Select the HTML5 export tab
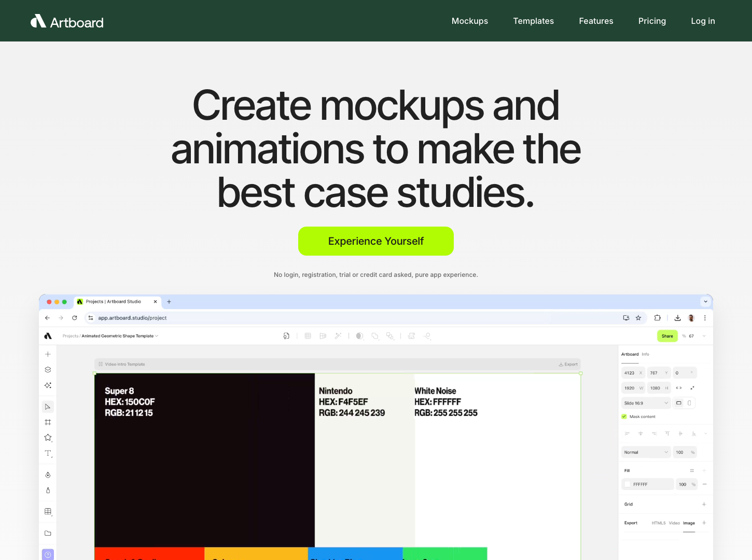Screen dimensions: 752x560 659,523
